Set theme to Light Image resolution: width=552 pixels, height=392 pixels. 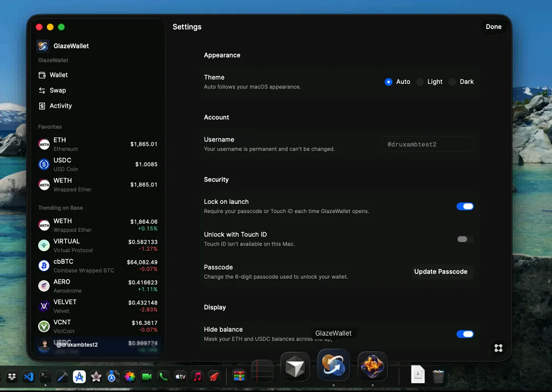(420, 82)
